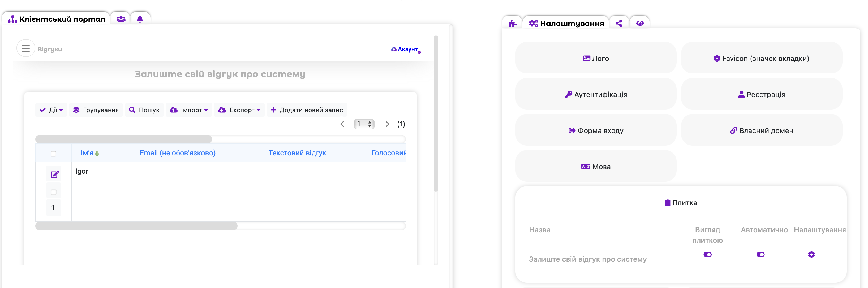Go to previous page arrow

pyautogui.click(x=342, y=124)
